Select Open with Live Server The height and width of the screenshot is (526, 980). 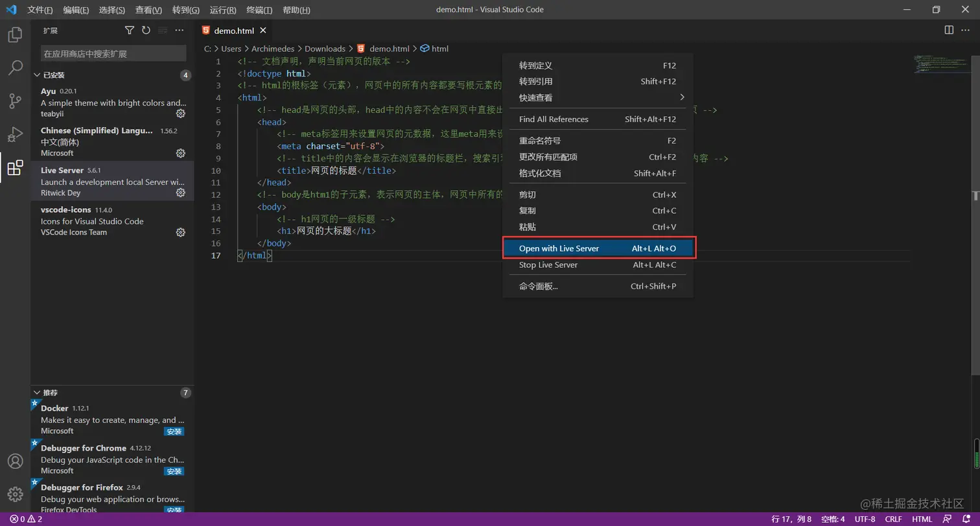tap(598, 248)
